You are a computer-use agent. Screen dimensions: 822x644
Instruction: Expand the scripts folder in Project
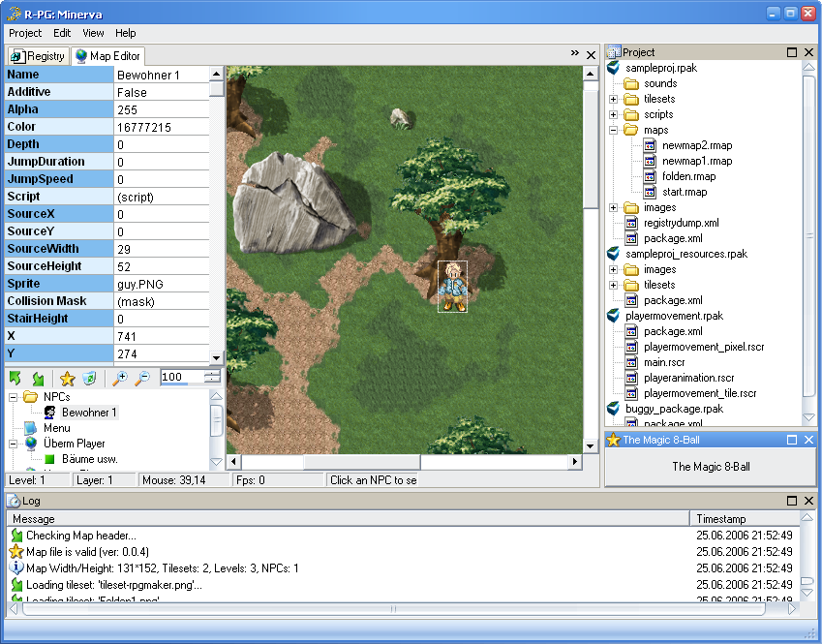point(613,114)
